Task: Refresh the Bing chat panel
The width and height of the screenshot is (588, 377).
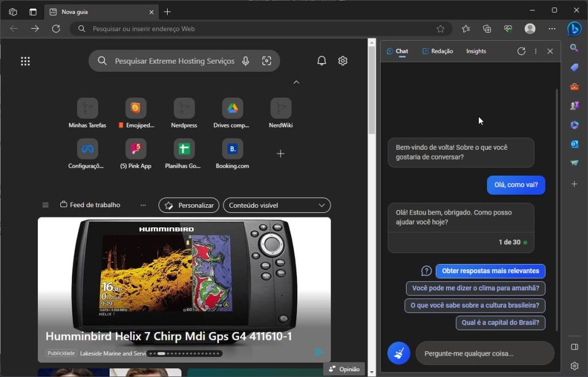Action: [521, 51]
